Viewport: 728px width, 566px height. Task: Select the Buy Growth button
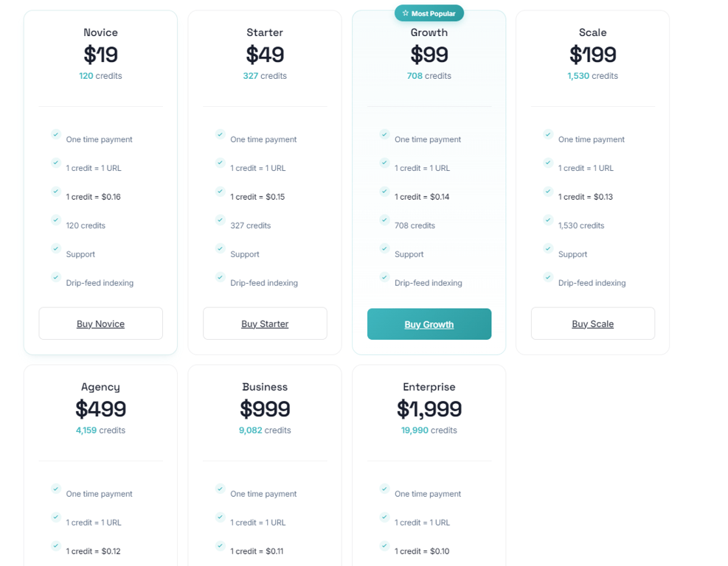429,324
